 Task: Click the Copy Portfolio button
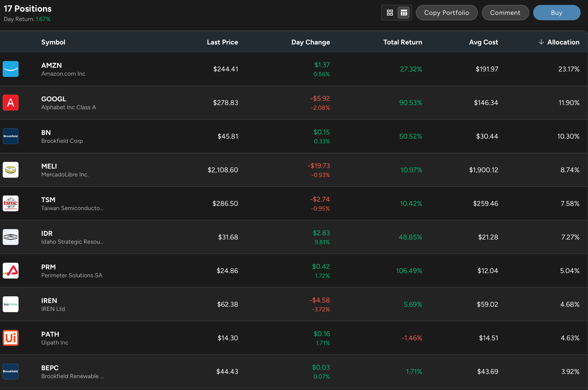coord(446,12)
